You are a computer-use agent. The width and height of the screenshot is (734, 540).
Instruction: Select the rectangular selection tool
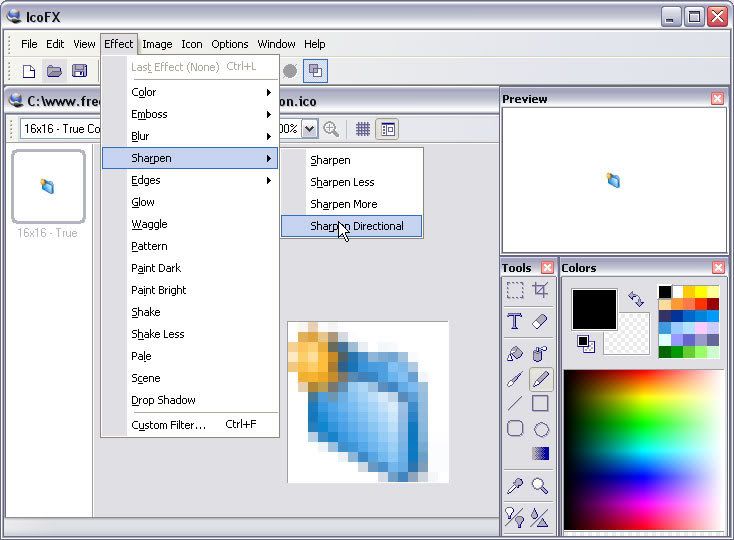[515, 290]
